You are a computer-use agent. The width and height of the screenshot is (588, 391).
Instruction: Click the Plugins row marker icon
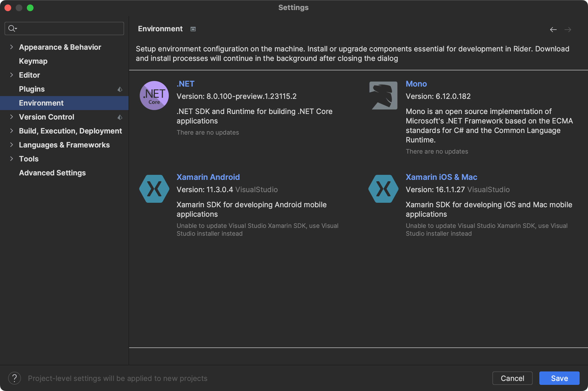point(120,89)
